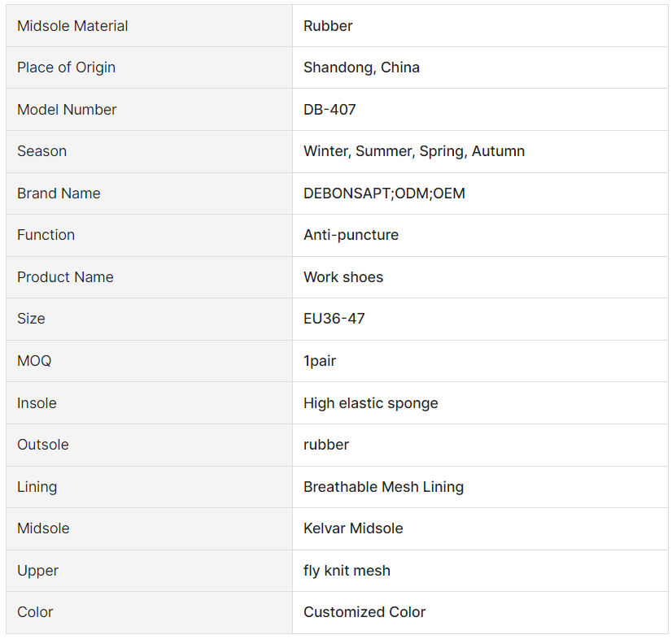Select the Rubber value for Midsole Material
This screenshot has width=672, height=639.
328,26
